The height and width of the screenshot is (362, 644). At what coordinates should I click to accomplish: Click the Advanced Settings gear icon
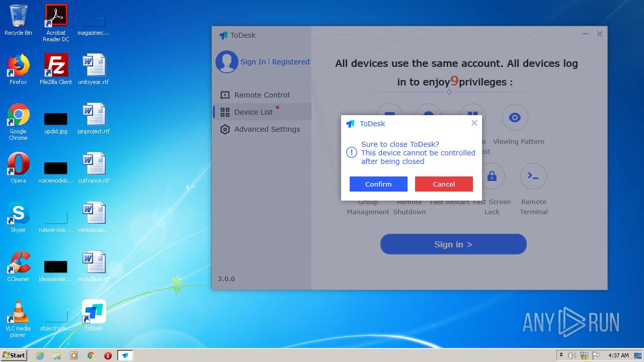tap(225, 129)
